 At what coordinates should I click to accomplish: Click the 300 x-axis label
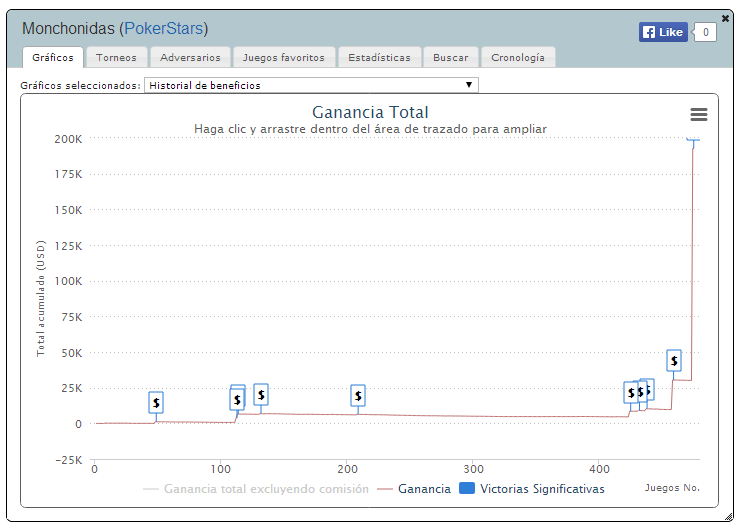[473, 469]
